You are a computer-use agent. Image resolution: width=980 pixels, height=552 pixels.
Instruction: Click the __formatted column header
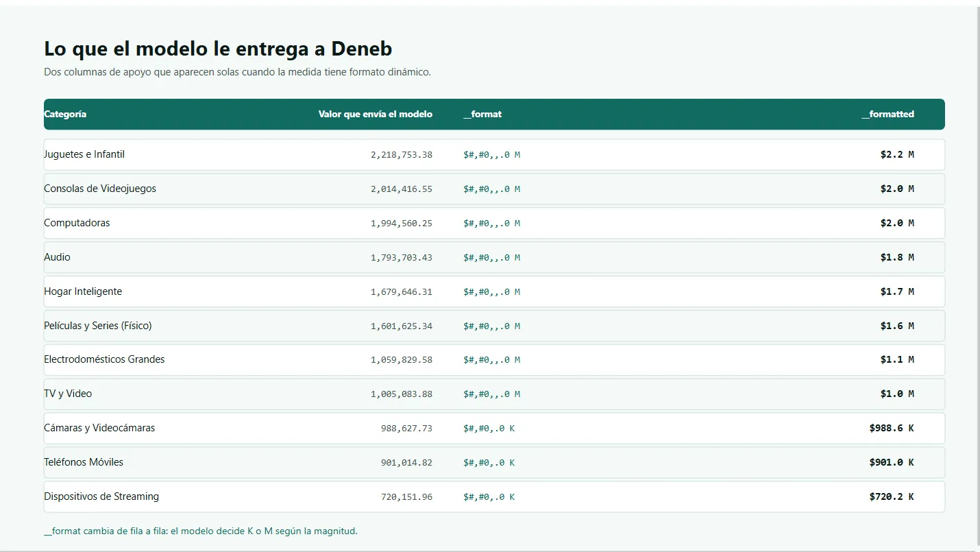click(887, 115)
